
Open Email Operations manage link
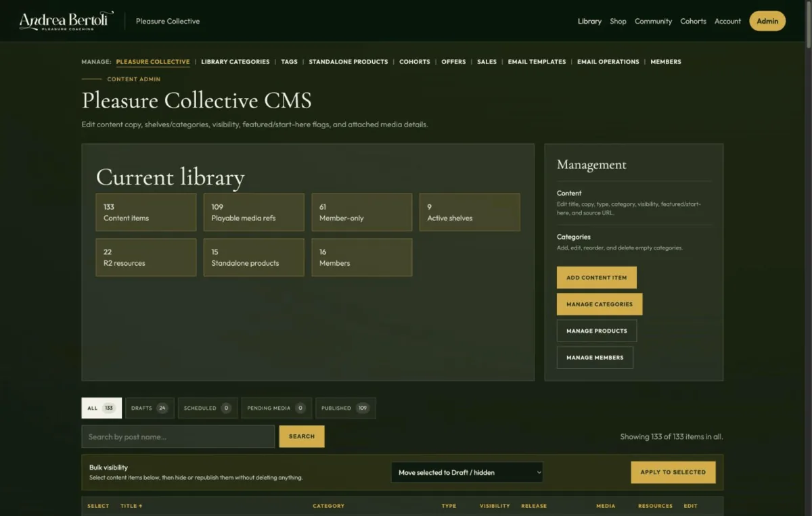click(x=608, y=62)
